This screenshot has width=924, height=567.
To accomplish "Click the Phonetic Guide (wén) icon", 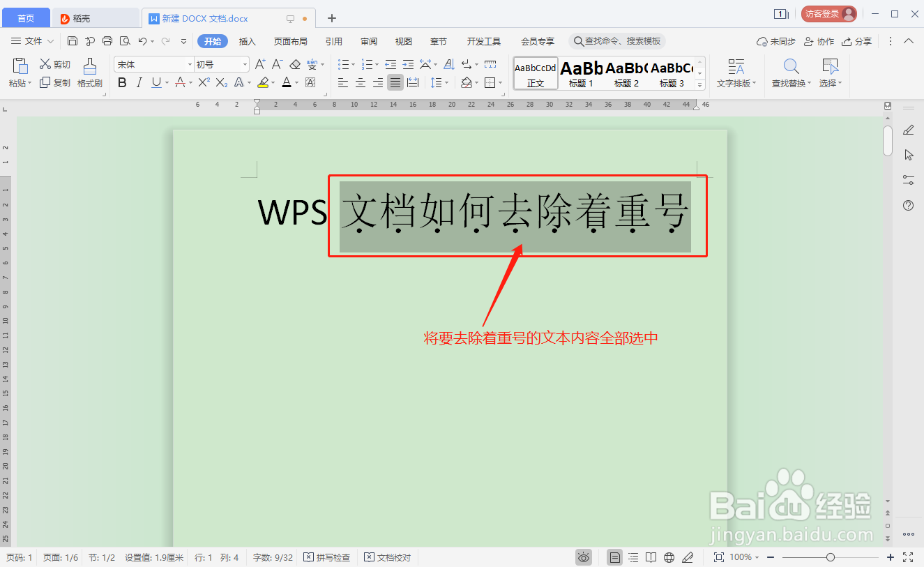I will [x=312, y=64].
